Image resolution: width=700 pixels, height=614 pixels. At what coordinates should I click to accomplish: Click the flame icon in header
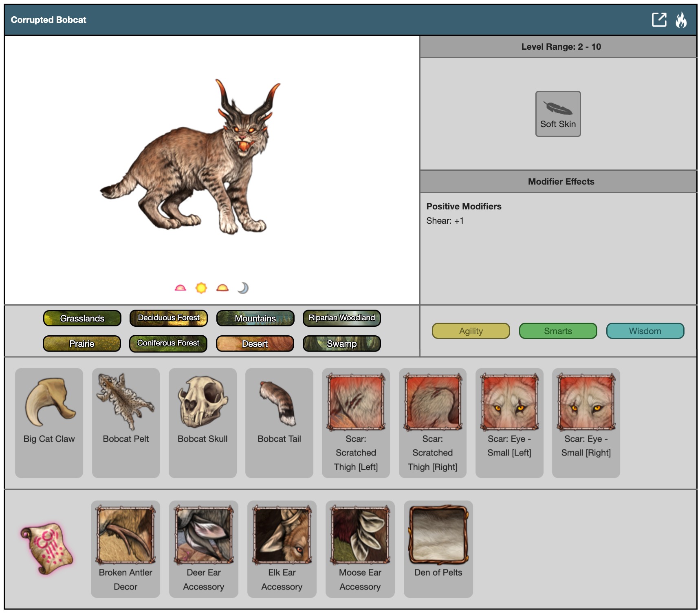pyautogui.click(x=681, y=20)
